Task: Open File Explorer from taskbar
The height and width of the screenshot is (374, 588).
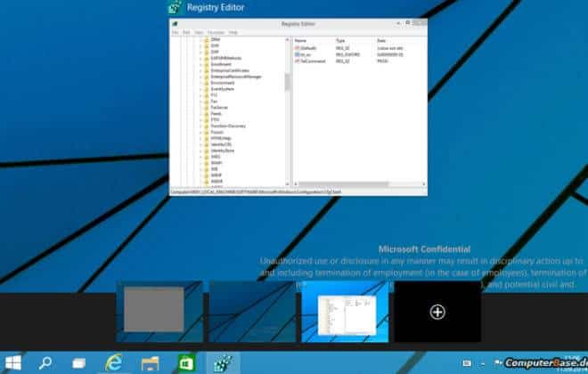Action: point(150,363)
